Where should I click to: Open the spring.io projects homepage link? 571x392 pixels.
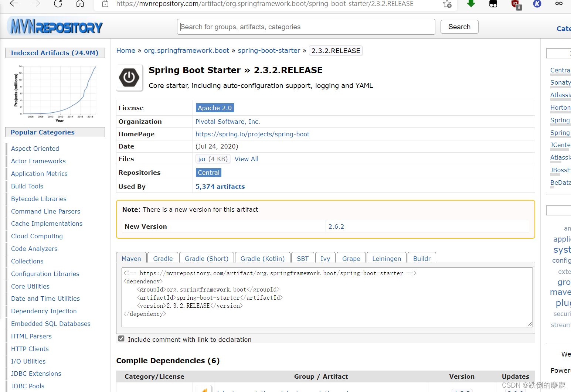(252, 134)
